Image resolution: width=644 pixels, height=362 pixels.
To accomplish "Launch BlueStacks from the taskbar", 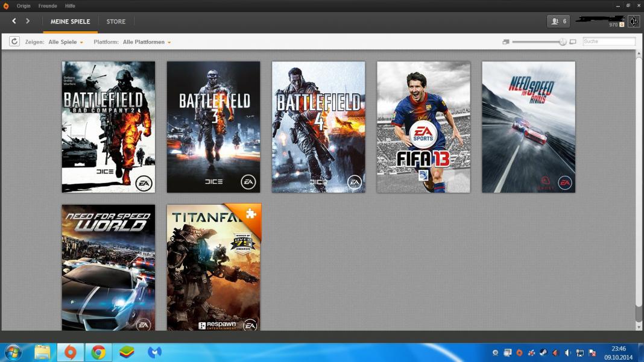I will [126, 352].
